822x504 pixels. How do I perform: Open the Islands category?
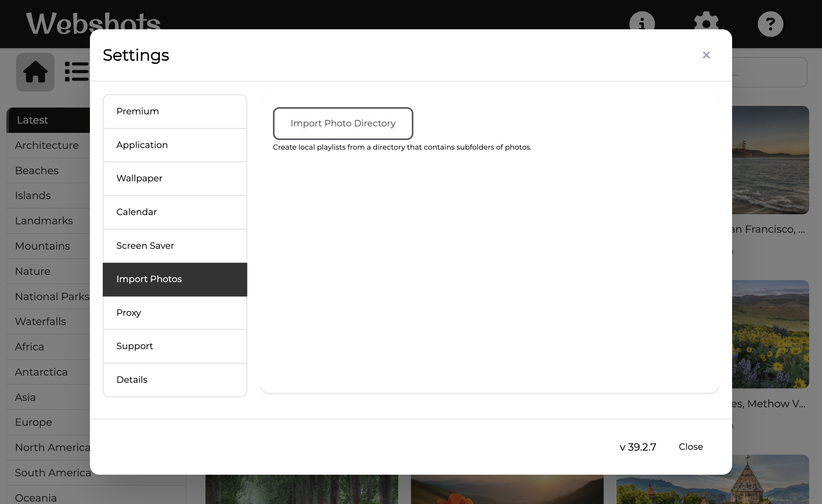[48, 195]
